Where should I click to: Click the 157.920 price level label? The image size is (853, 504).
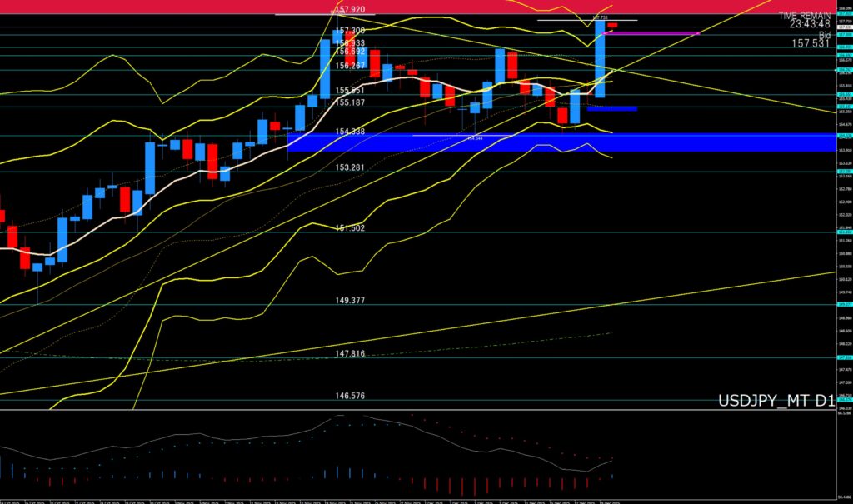pyautogui.click(x=350, y=10)
